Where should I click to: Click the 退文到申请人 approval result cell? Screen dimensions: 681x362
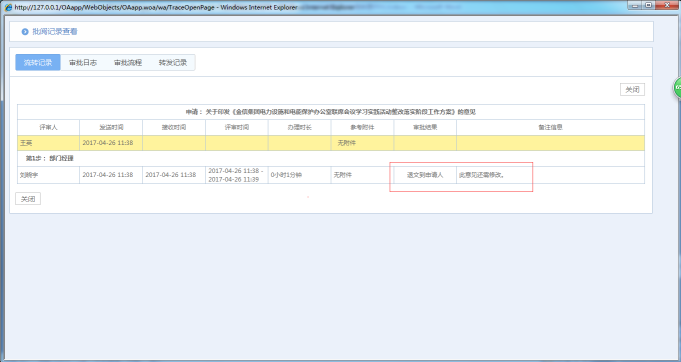[x=425, y=175]
